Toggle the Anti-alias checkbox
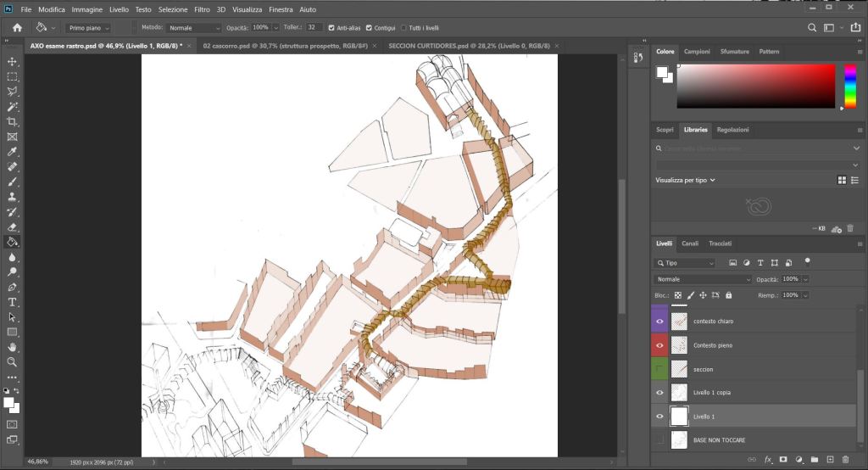 tap(331, 28)
